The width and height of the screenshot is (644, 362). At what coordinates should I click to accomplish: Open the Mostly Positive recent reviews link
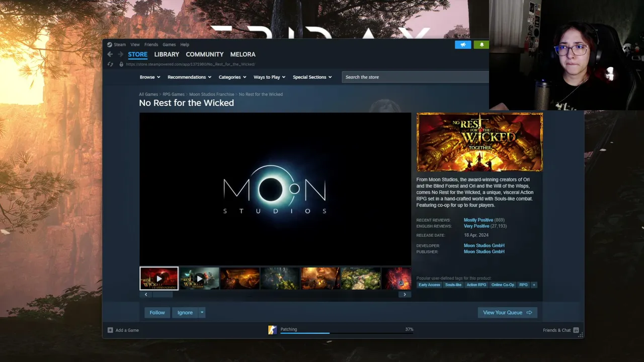click(x=478, y=220)
